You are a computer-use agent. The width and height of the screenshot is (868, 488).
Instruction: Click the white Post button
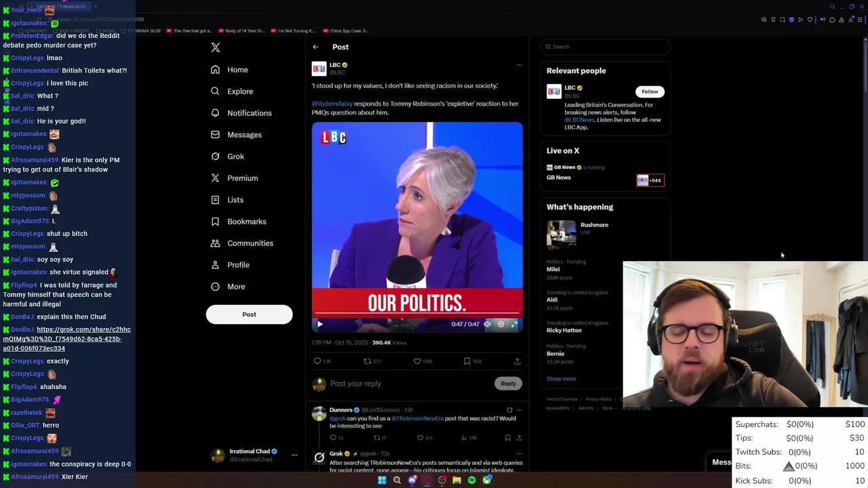pyautogui.click(x=249, y=314)
